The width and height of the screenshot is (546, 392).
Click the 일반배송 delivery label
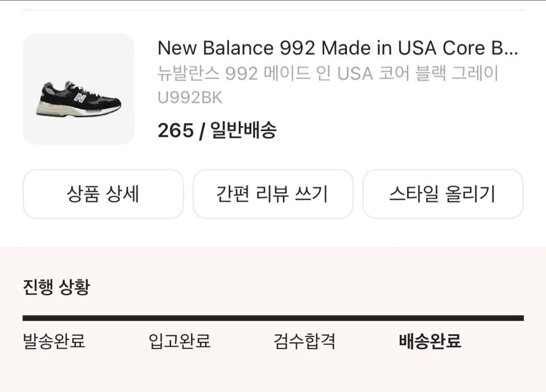pos(243,131)
